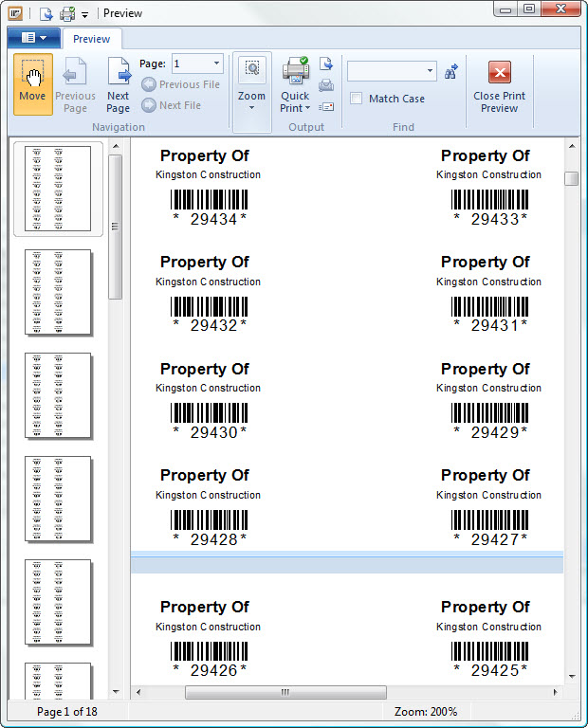This screenshot has width=588, height=728.
Task: Open the blue application menu button
Action: (33, 38)
